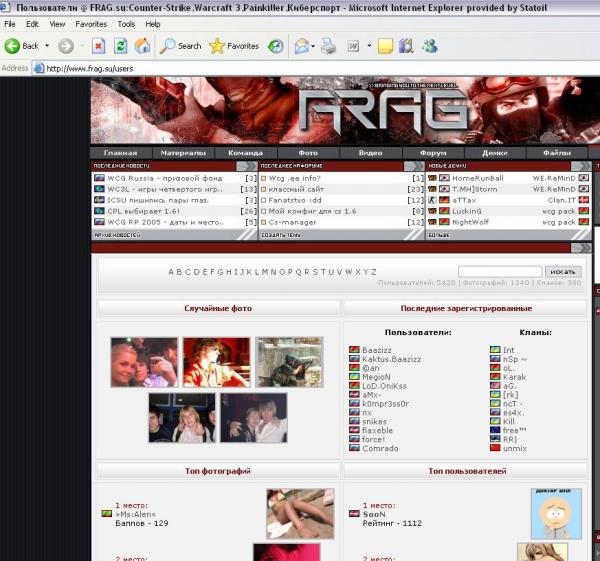Filter users by letter A

(x=171, y=272)
